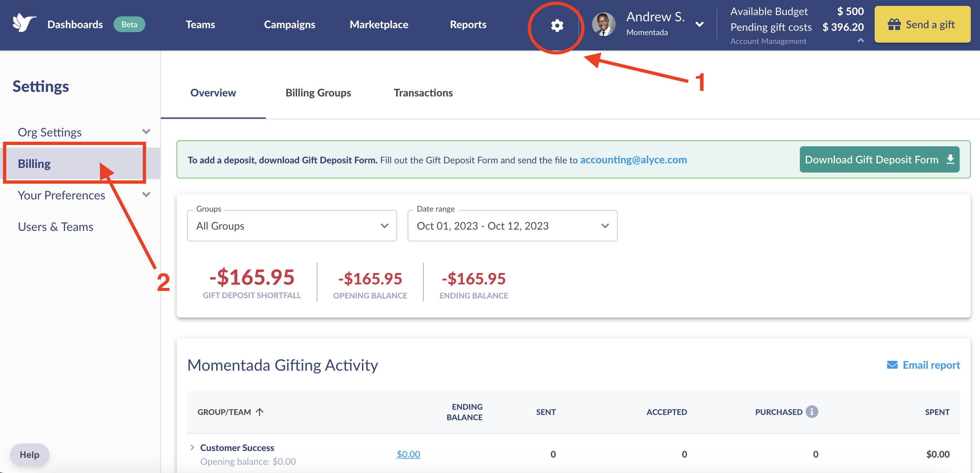Click the $ 396.20 pending gift costs amount
Viewport: 980px width, 473px height.
[843, 27]
